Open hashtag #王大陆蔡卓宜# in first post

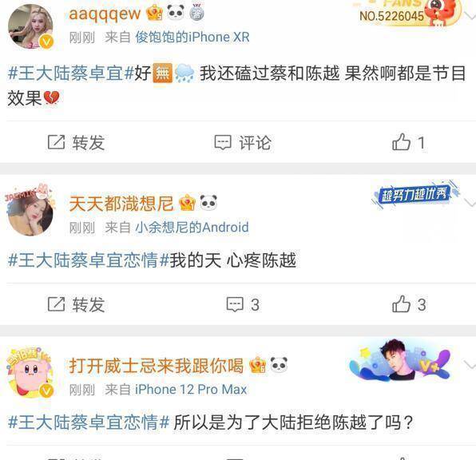click(71, 73)
